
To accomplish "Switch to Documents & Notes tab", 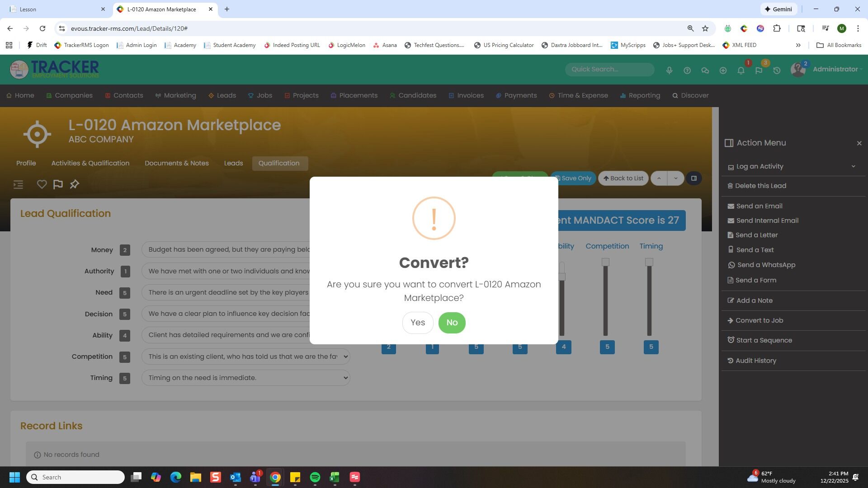I will tap(176, 163).
